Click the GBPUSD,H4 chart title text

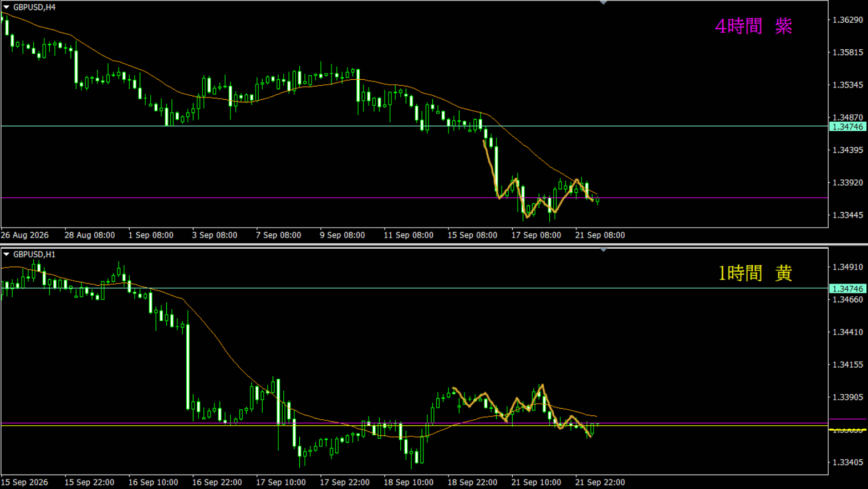click(x=34, y=7)
